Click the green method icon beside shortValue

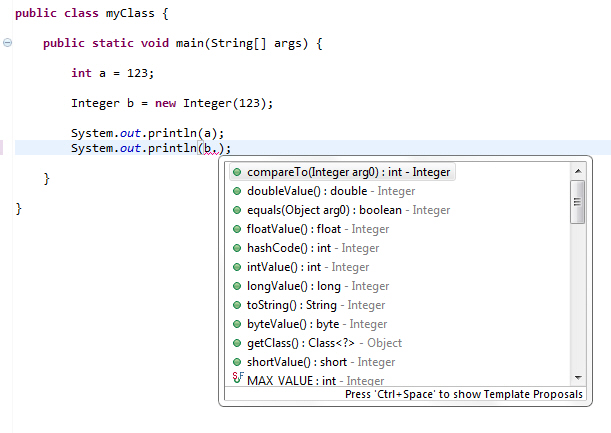tap(237, 362)
